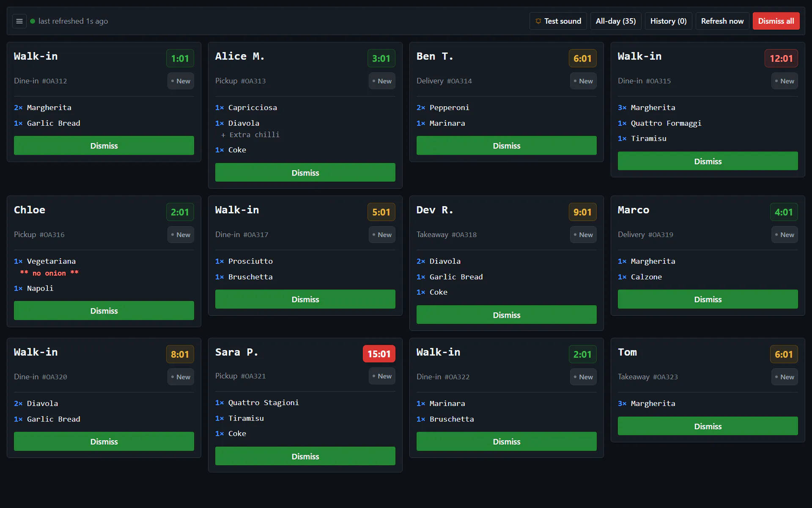Select the 'no onion' note on Chloe's order

click(49, 273)
